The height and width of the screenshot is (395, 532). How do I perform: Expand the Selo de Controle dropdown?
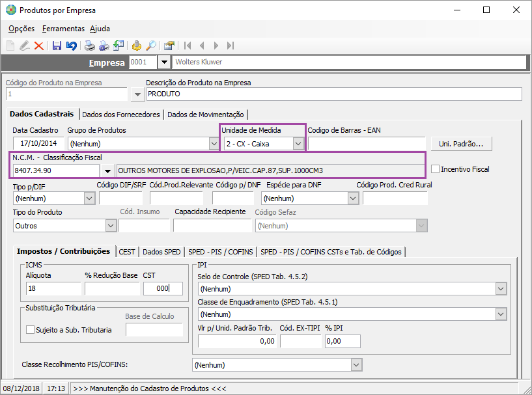[x=501, y=289]
